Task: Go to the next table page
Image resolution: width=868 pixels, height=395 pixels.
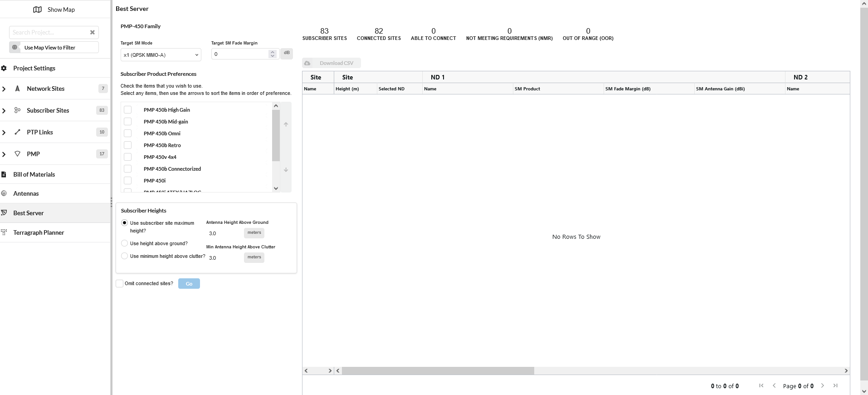Action: click(x=823, y=385)
